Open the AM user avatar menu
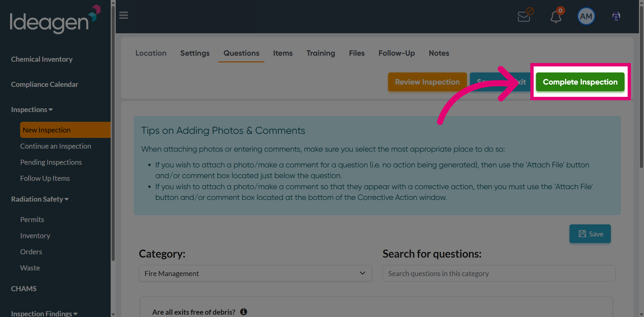The width and height of the screenshot is (644, 317). click(586, 16)
